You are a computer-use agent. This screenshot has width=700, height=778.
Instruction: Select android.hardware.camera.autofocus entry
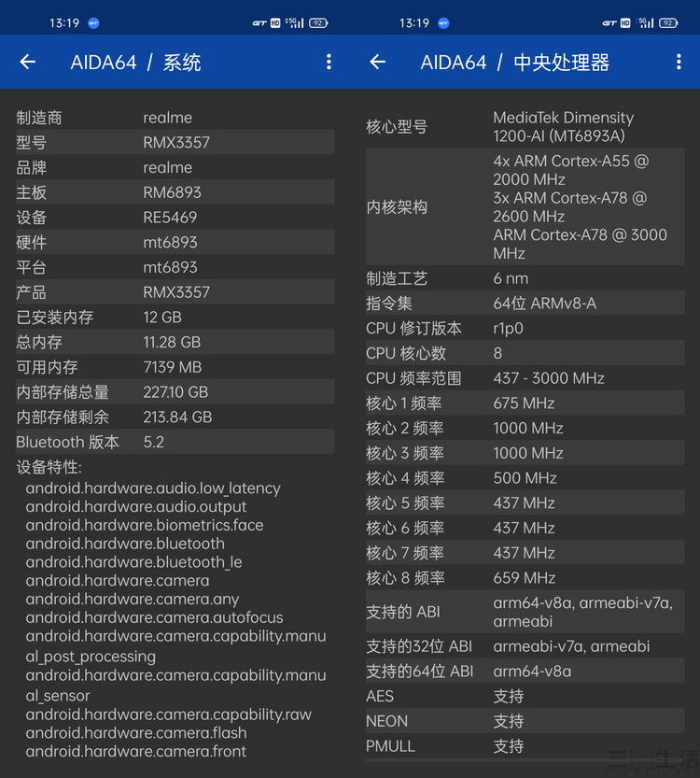click(x=154, y=617)
